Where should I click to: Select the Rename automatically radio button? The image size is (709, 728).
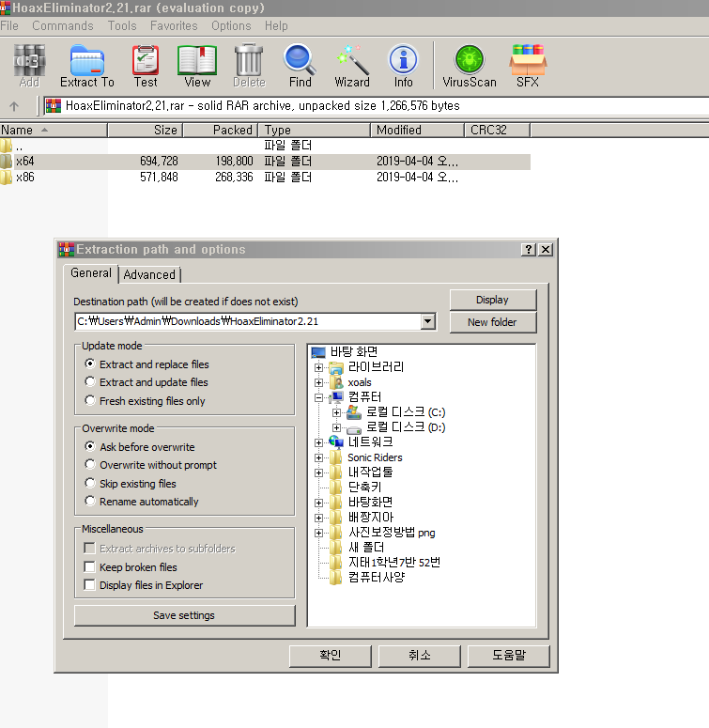pyautogui.click(x=90, y=501)
